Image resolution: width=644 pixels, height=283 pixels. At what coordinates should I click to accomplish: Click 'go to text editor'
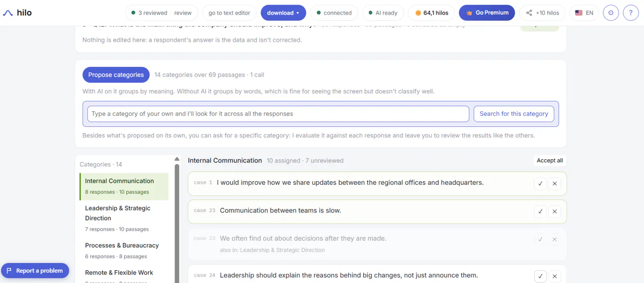tap(229, 13)
